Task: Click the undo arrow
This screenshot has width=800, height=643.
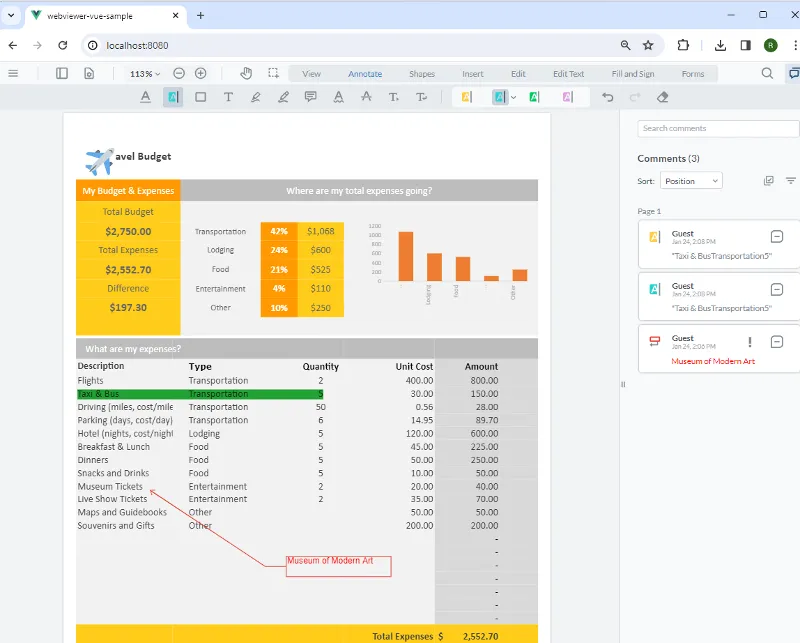Action: (608, 97)
